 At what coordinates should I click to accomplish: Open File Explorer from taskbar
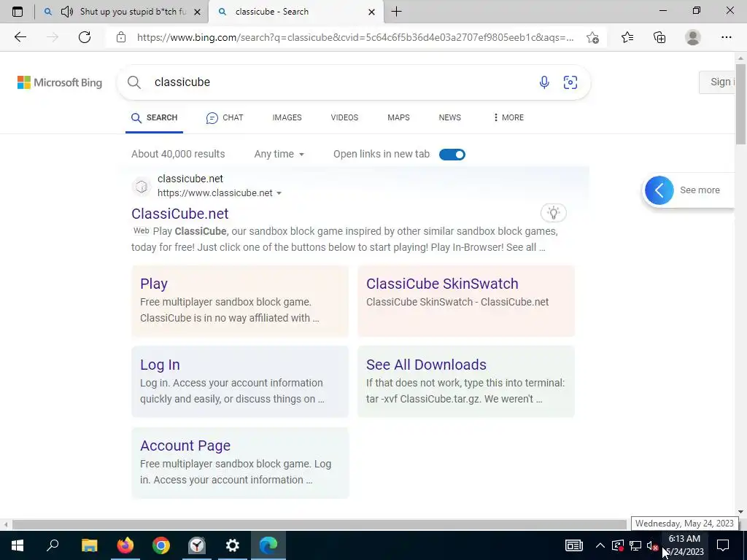[x=89, y=545]
